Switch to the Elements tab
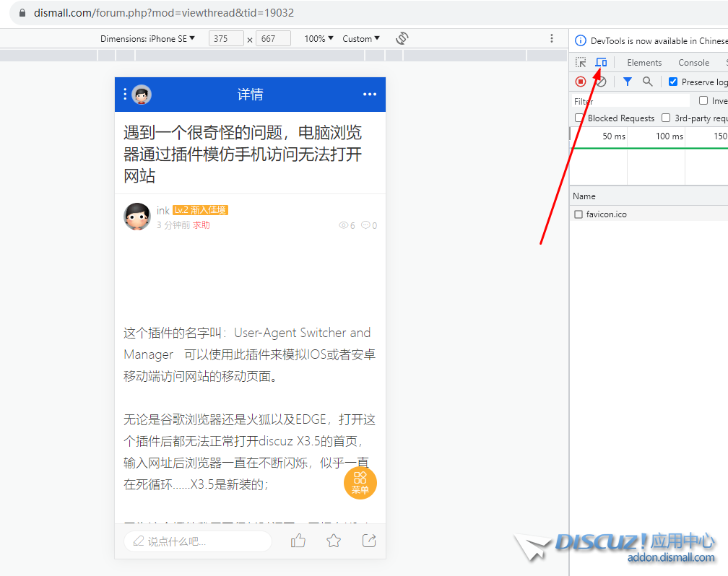The height and width of the screenshot is (576, 728). [x=644, y=62]
